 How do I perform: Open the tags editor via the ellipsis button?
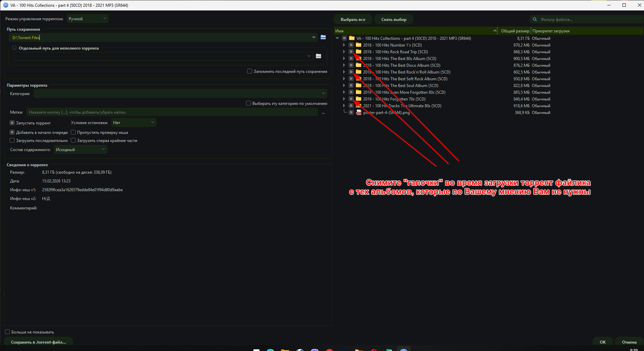click(323, 113)
